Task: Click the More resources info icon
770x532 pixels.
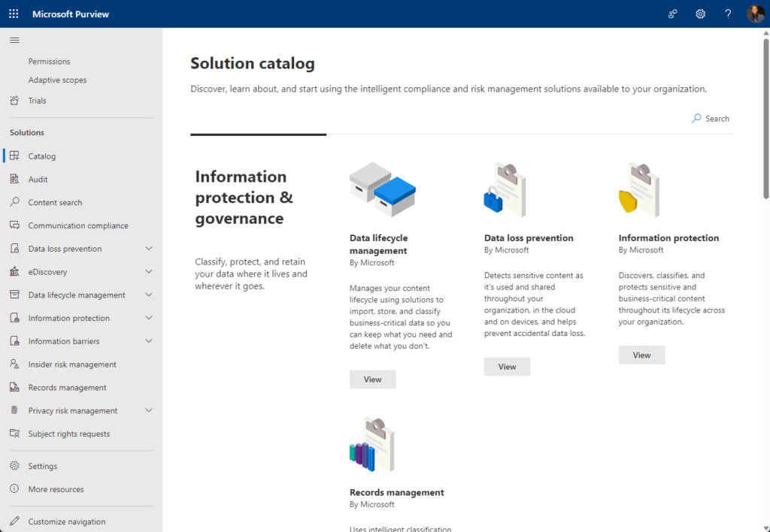Action: (14, 489)
